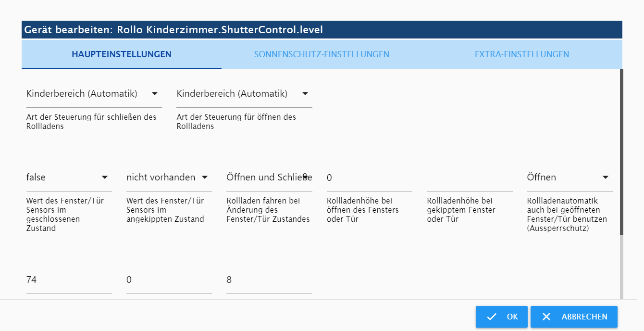Open the 'Öffnen und Schließen' dropdown
This screenshot has width=644, height=331.
pos(269,178)
